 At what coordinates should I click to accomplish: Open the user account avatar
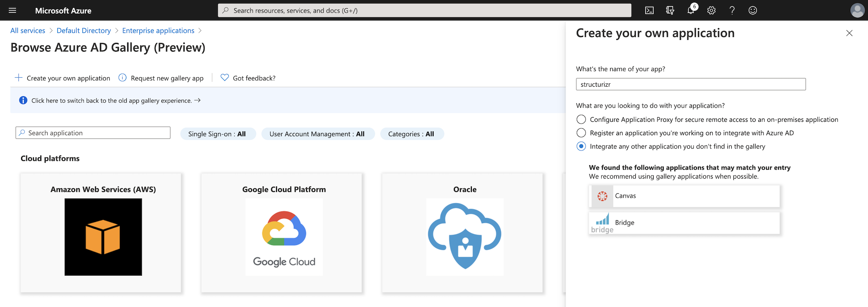[x=858, y=10]
